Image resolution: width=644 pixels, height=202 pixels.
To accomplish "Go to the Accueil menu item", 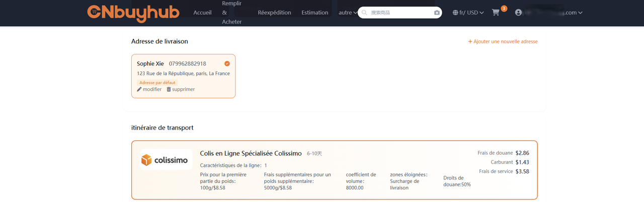I will [202, 13].
